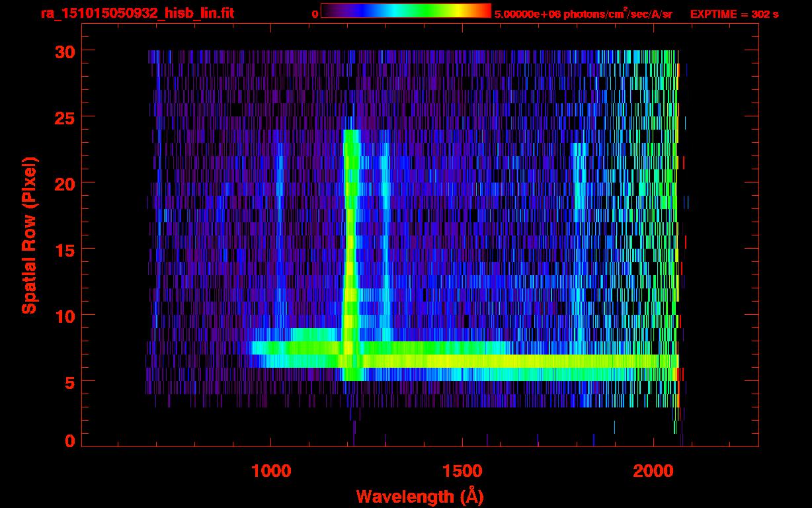Click the cyan emission line near 1300 Å
The image size is (812, 508).
click(385, 241)
